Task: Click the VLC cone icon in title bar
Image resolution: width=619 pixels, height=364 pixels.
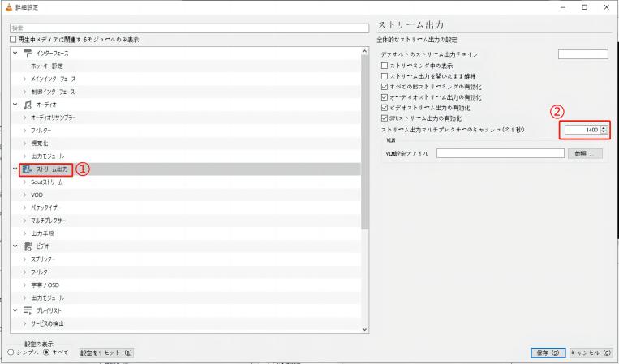Action: [7, 6]
